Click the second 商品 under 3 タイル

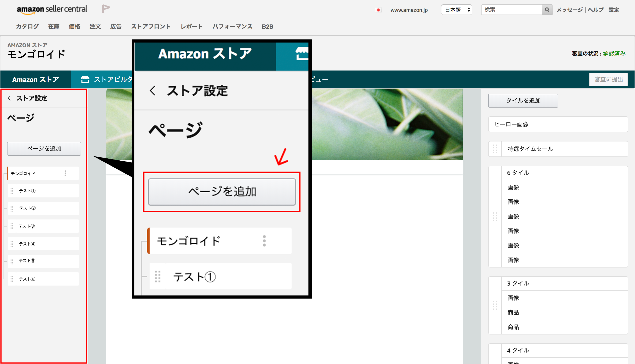tap(513, 327)
